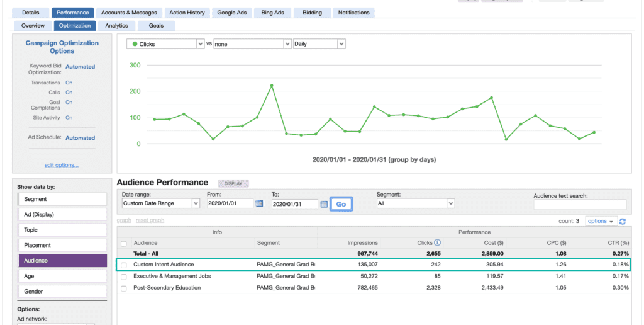The height and width of the screenshot is (325, 644).
Task: Click the info icon next to Clicks column
Action: point(438,242)
